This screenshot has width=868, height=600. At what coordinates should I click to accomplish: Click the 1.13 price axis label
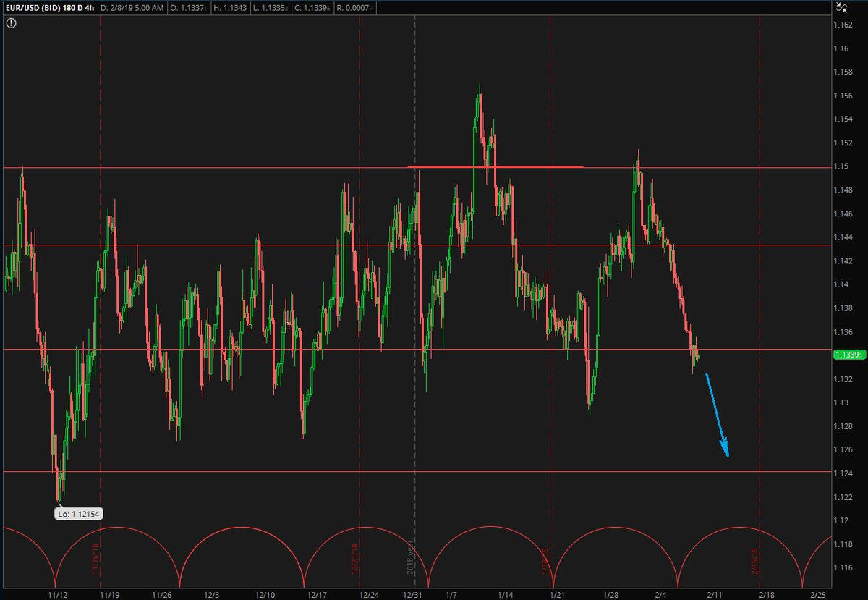pos(841,402)
